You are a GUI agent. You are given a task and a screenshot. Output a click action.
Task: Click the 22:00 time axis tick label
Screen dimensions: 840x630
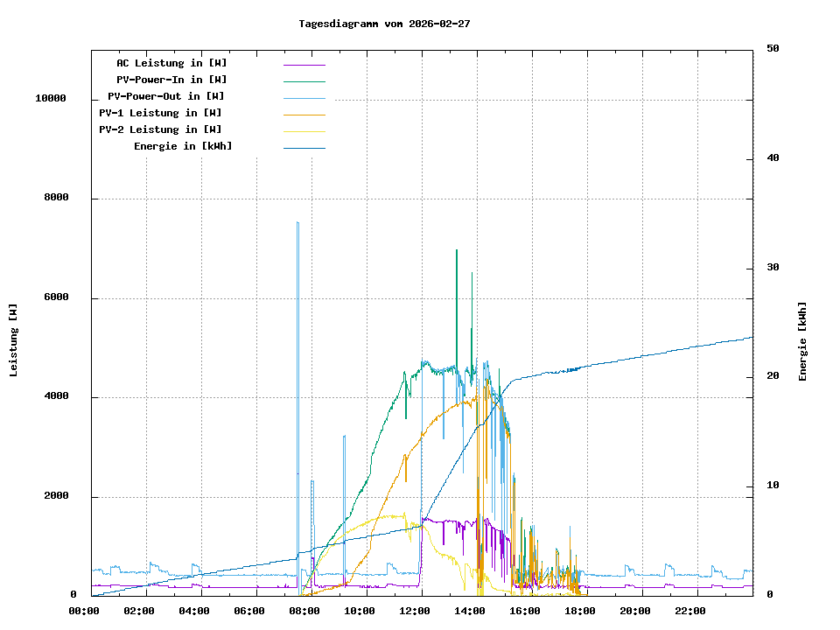[690, 611]
